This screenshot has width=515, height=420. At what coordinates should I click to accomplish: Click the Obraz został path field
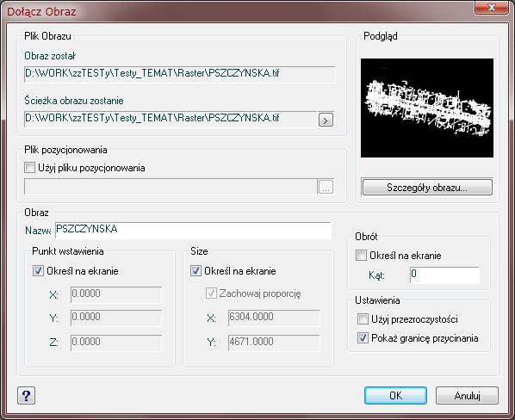(x=180, y=74)
